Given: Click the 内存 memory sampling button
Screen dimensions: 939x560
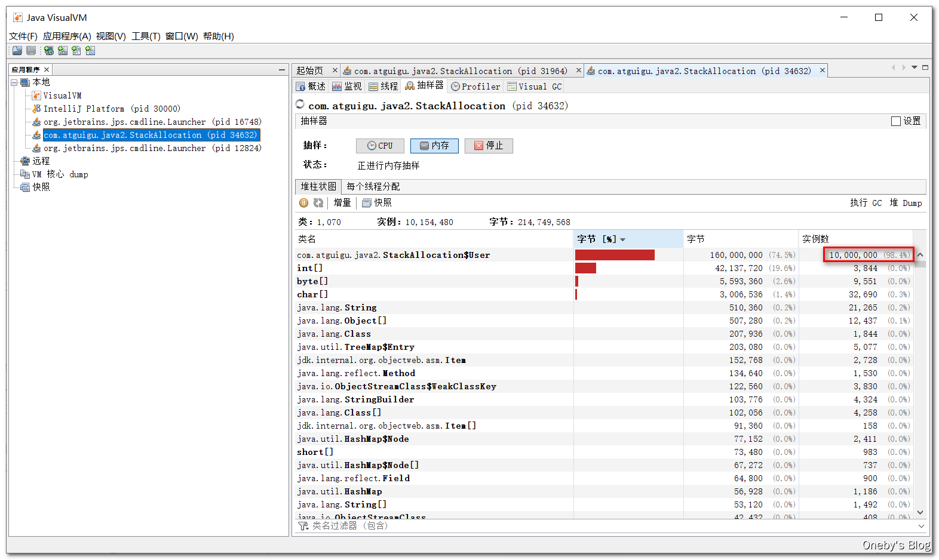Looking at the screenshot, I should tap(434, 146).
